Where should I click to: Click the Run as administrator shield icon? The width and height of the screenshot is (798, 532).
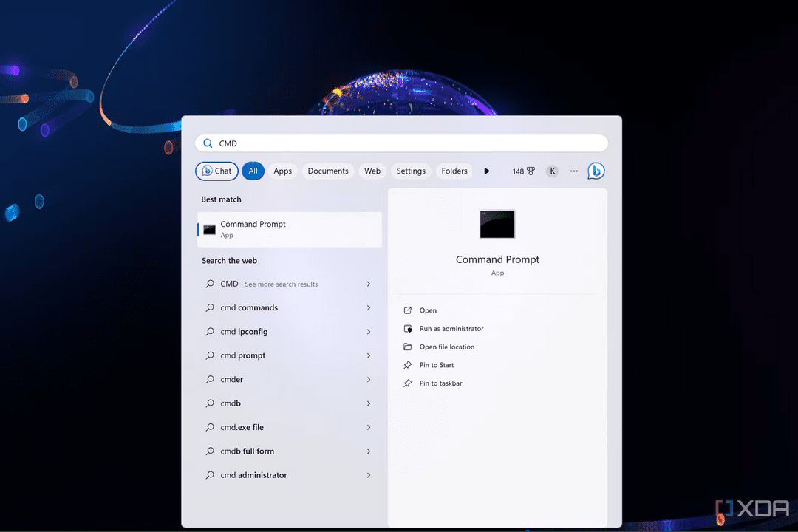(407, 329)
